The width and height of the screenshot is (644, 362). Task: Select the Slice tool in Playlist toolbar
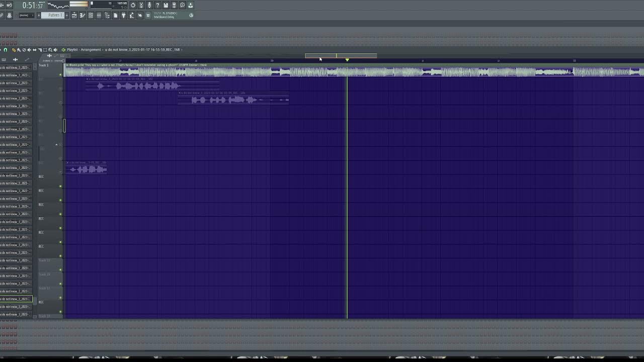40,50
